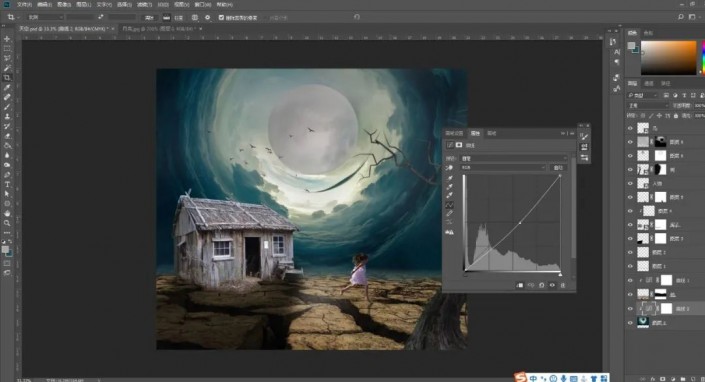
Task: Toggle delete cropped pixels checkbox
Action: pos(221,18)
